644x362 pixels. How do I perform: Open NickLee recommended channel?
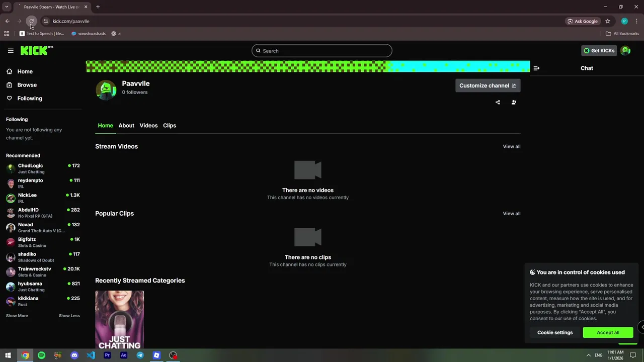tap(43, 198)
